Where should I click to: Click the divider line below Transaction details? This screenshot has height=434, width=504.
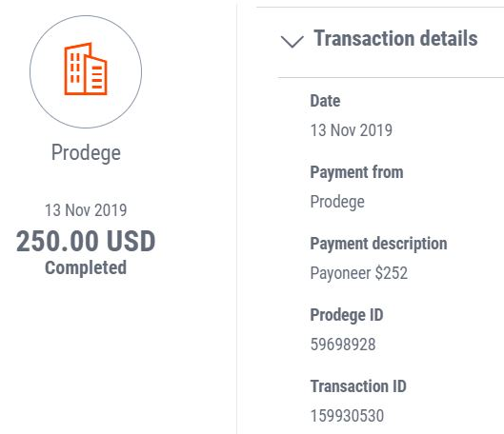click(x=391, y=77)
